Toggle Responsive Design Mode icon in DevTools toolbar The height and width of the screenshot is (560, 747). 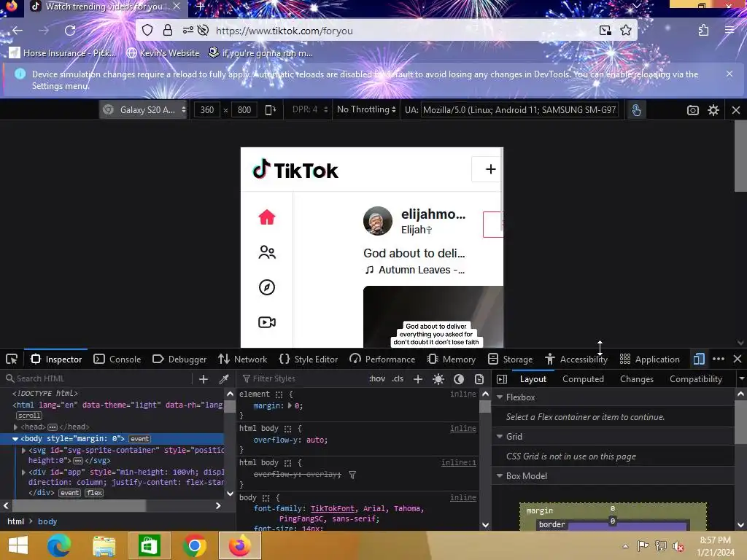pos(699,359)
